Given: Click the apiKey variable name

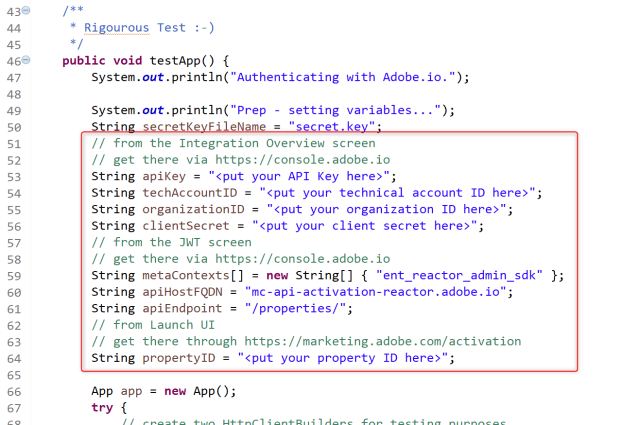Looking at the screenshot, I should click(x=164, y=176).
